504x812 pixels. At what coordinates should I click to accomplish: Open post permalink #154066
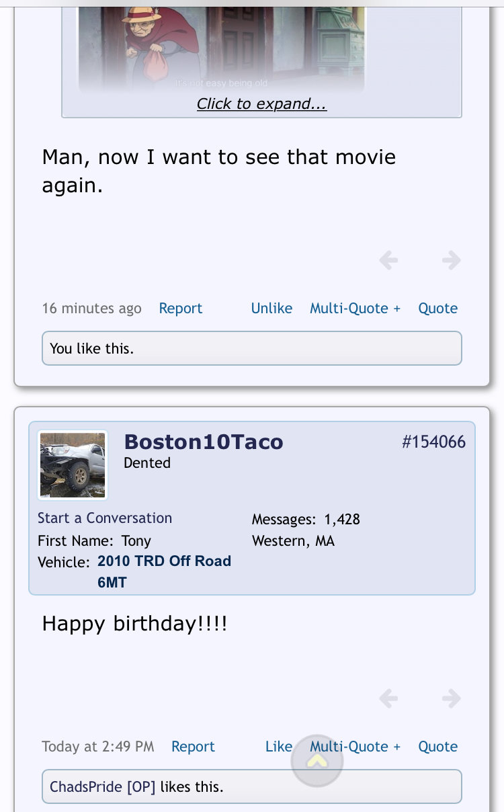(x=433, y=442)
